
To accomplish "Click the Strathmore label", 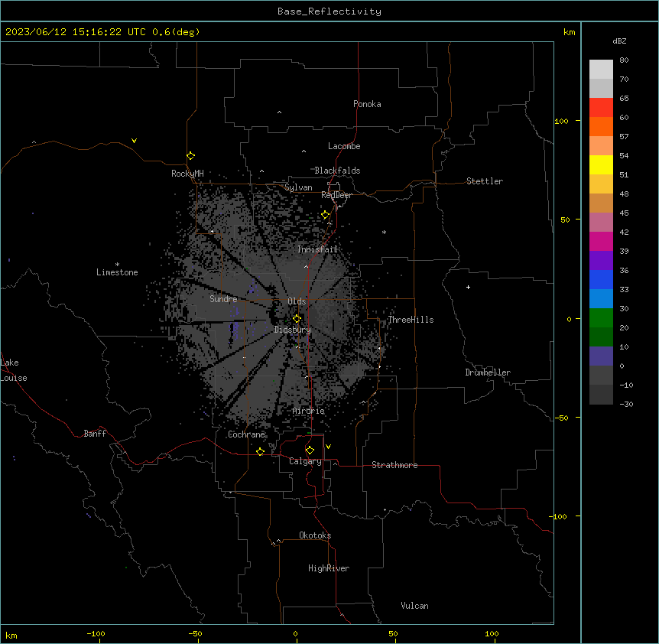I will [394, 465].
